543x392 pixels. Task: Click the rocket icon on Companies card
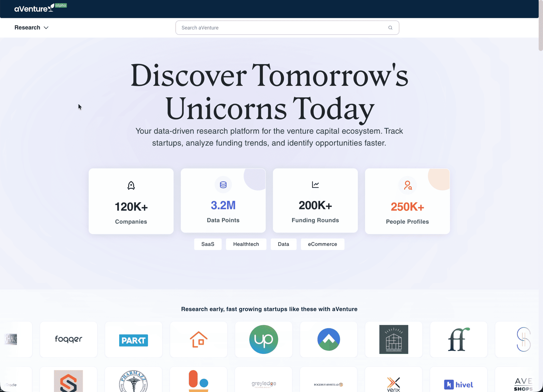click(131, 186)
